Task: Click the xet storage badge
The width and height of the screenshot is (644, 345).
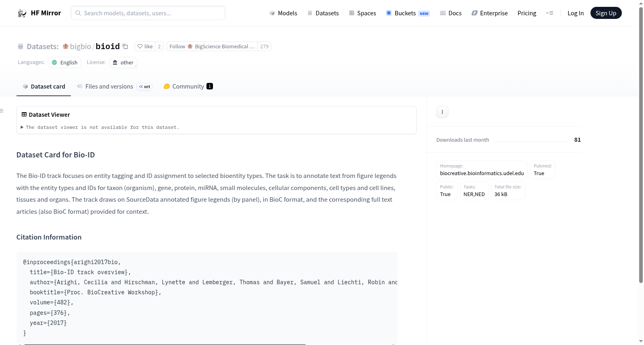Action: pos(144,87)
